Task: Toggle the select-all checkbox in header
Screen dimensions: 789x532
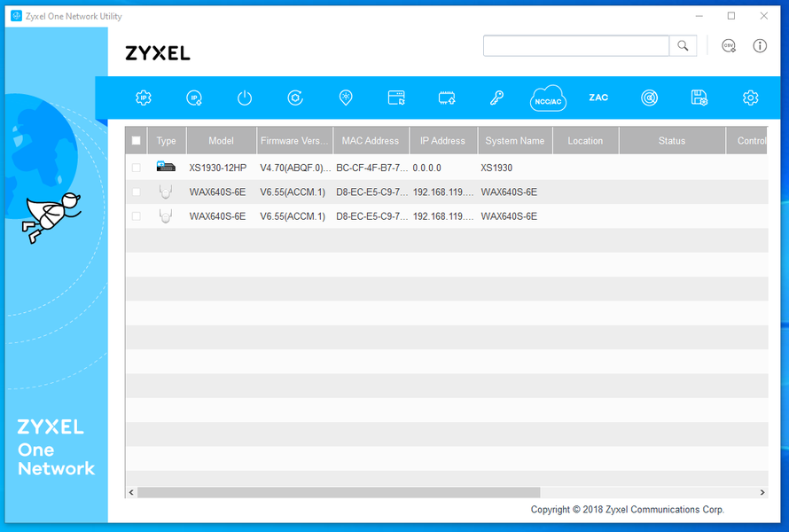Action: click(137, 140)
